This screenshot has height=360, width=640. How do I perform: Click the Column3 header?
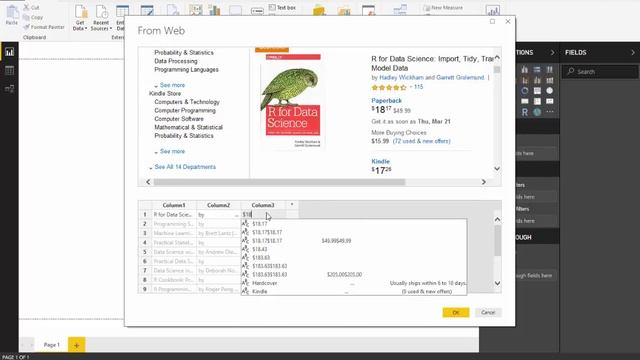[x=263, y=205]
